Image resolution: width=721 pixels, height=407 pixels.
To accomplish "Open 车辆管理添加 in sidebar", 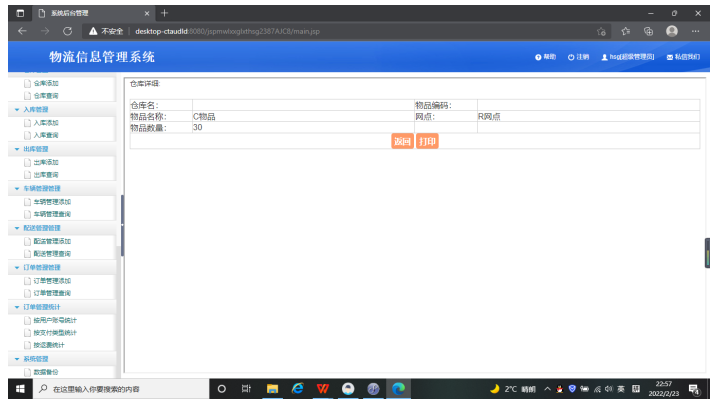I will [52, 202].
